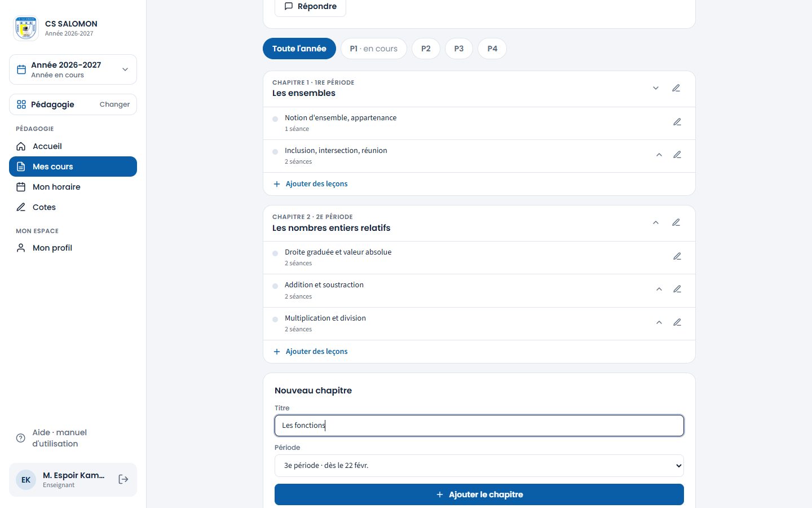Click the Répondre button

pyautogui.click(x=310, y=7)
